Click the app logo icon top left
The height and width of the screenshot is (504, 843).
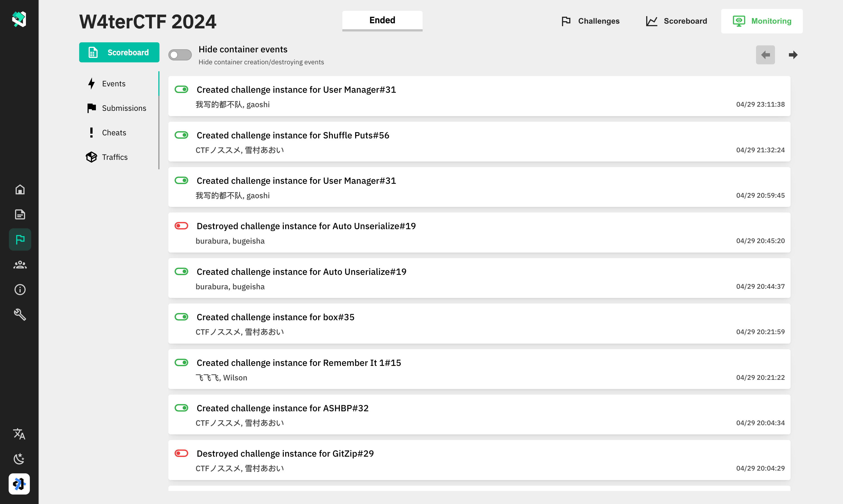click(x=19, y=19)
